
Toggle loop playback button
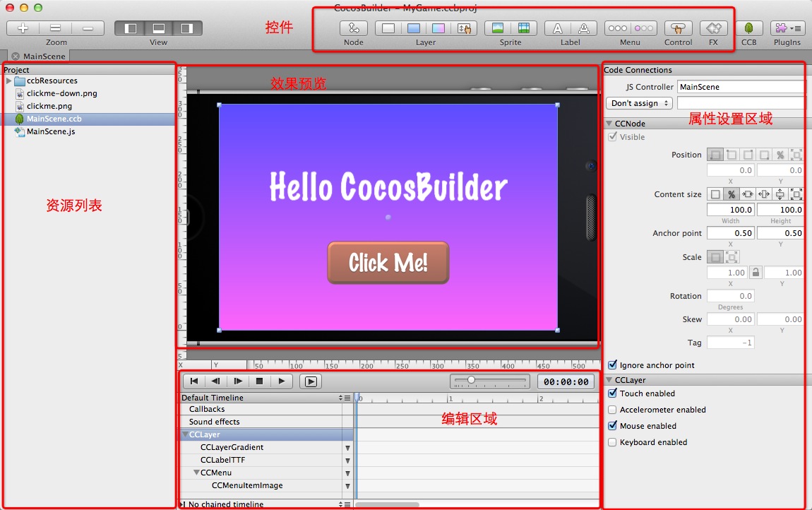point(311,381)
